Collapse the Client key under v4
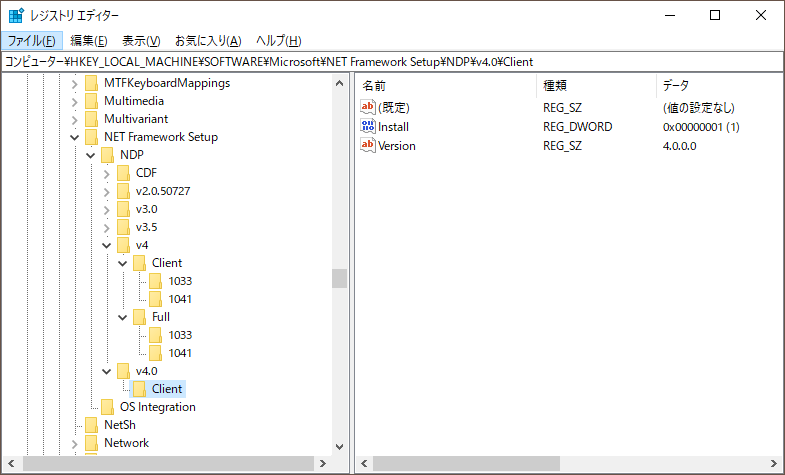This screenshot has width=785, height=475. pyautogui.click(x=123, y=264)
